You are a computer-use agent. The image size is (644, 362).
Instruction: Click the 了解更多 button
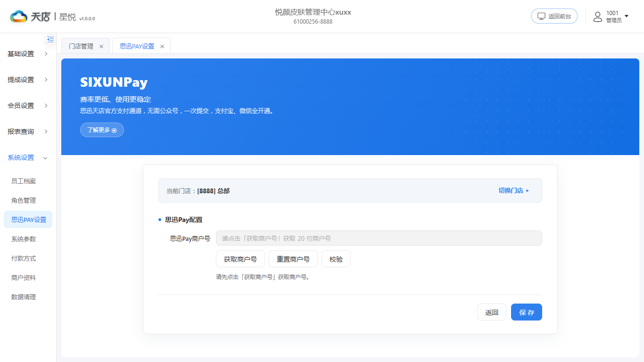[102, 130]
